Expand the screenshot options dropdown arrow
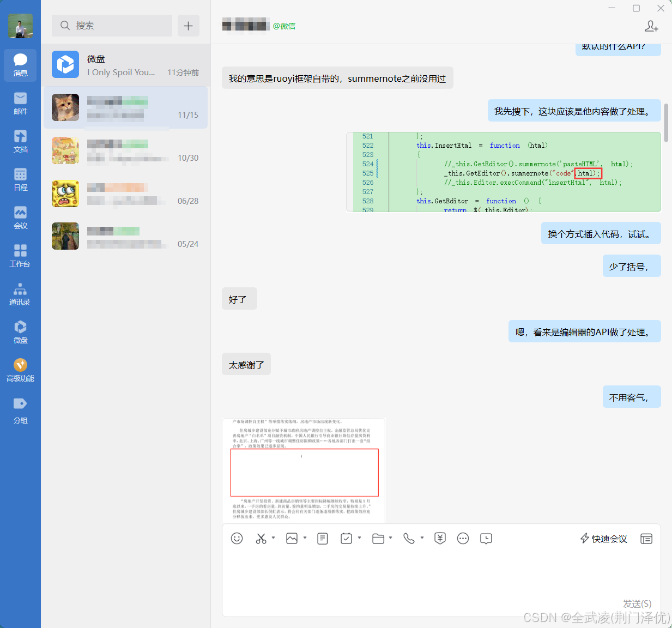The width and height of the screenshot is (672, 628). [x=274, y=538]
